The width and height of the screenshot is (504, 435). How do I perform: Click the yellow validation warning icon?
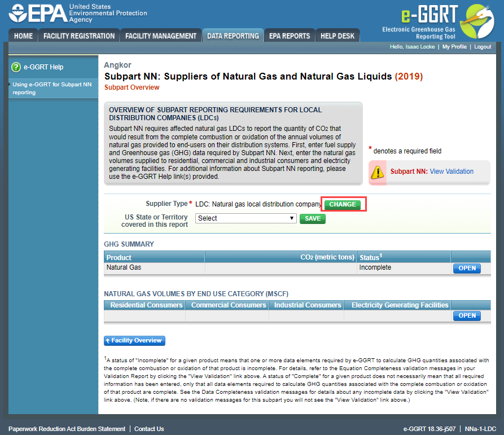[x=378, y=173]
